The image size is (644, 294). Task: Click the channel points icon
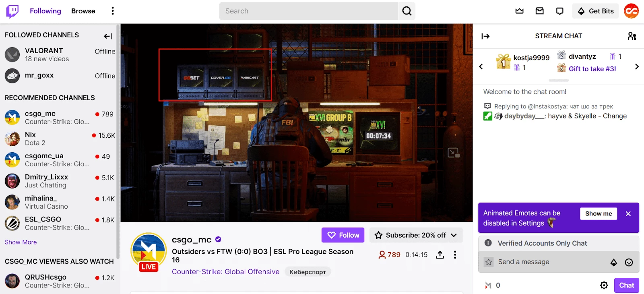click(x=488, y=285)
